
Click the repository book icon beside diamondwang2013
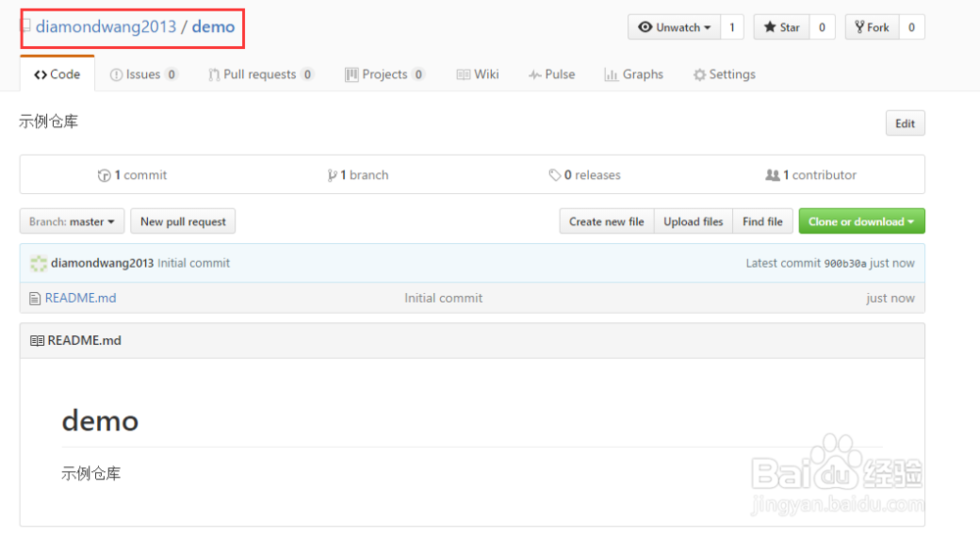point(26,25)
